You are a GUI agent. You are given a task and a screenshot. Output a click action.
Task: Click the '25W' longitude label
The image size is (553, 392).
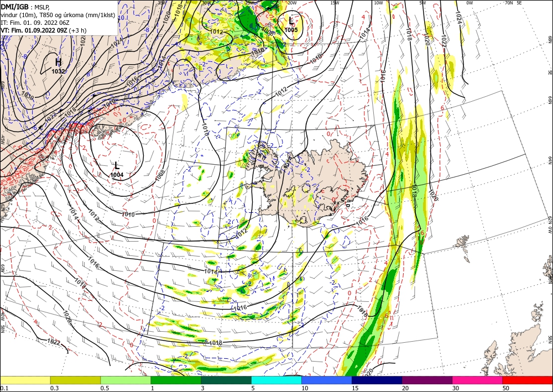pos(249,3)
